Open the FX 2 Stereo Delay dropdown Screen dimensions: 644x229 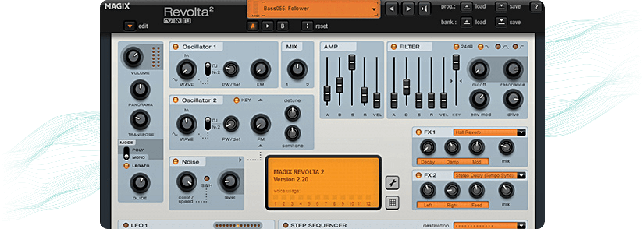tap(521, 176)
